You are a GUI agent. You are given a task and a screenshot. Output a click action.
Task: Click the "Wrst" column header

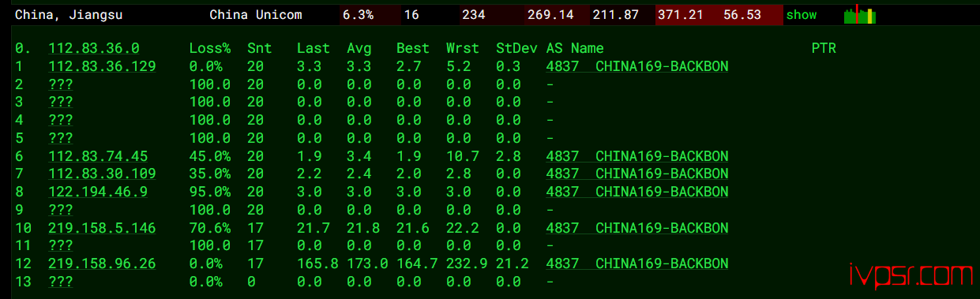click(463, 49)
